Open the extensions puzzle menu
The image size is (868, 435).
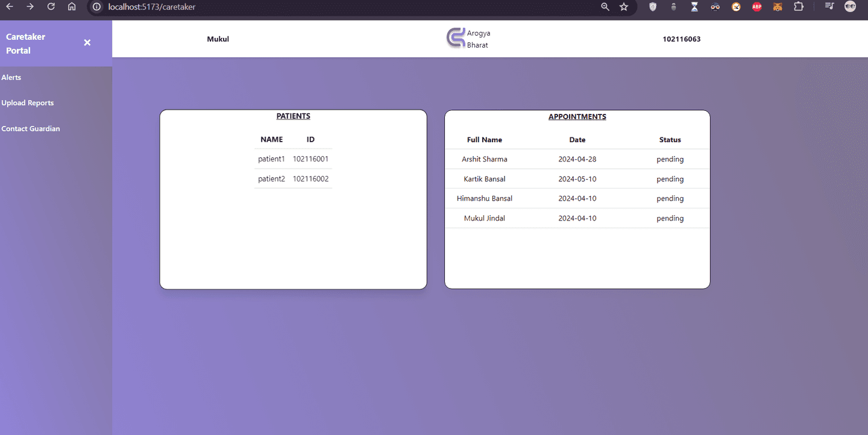tap(799, 7)
